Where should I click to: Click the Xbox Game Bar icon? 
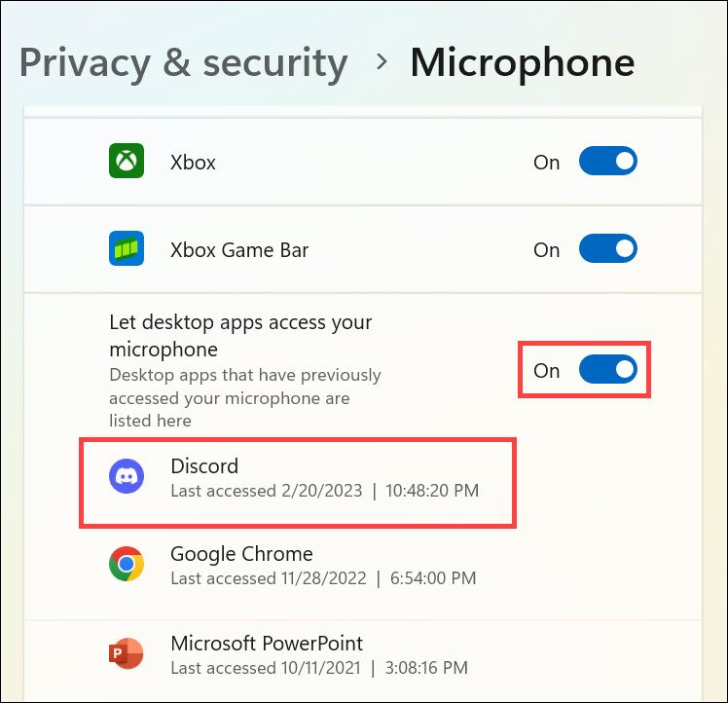click(127, 248)
